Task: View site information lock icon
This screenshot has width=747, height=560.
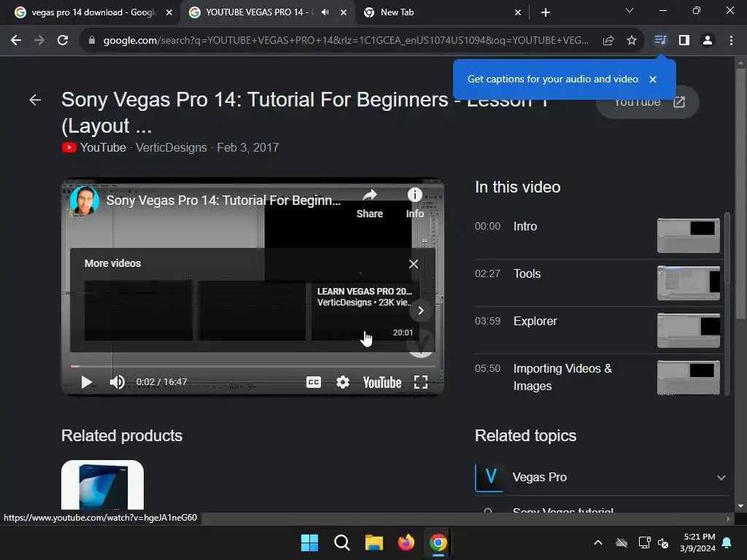Action: (92, 41)
